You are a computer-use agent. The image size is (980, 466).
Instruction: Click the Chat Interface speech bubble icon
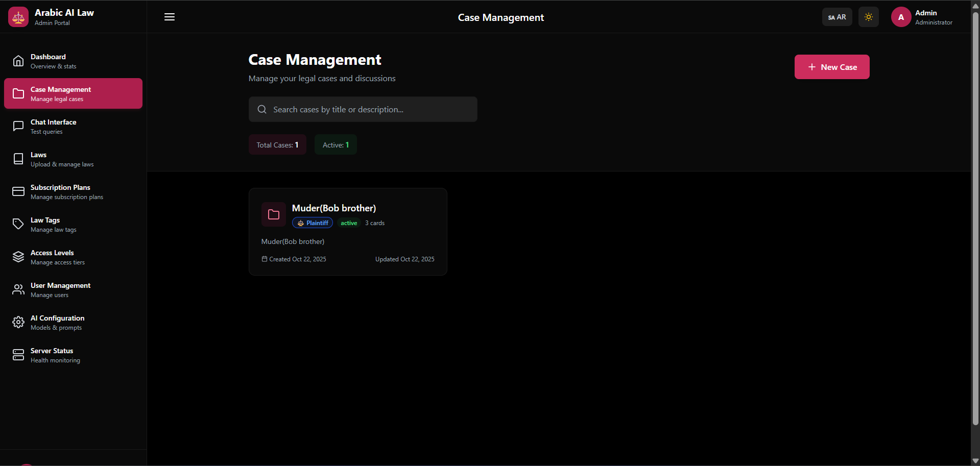click(18, 127)
